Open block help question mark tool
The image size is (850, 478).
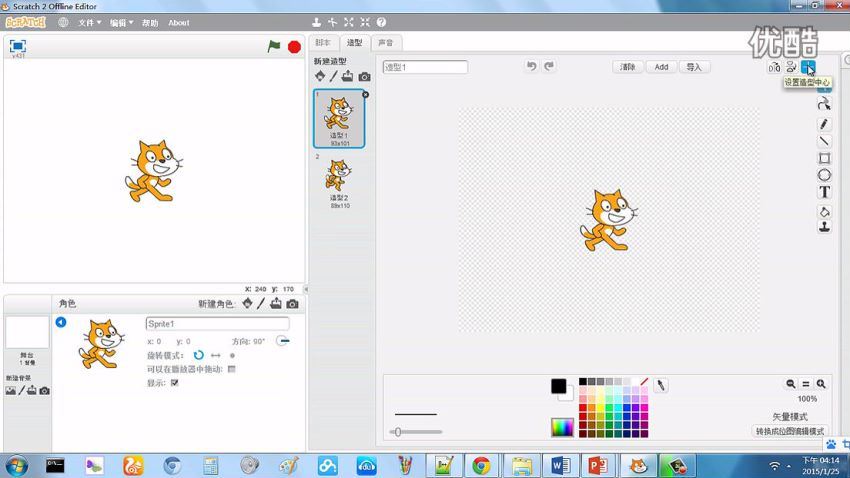point(381,22)
